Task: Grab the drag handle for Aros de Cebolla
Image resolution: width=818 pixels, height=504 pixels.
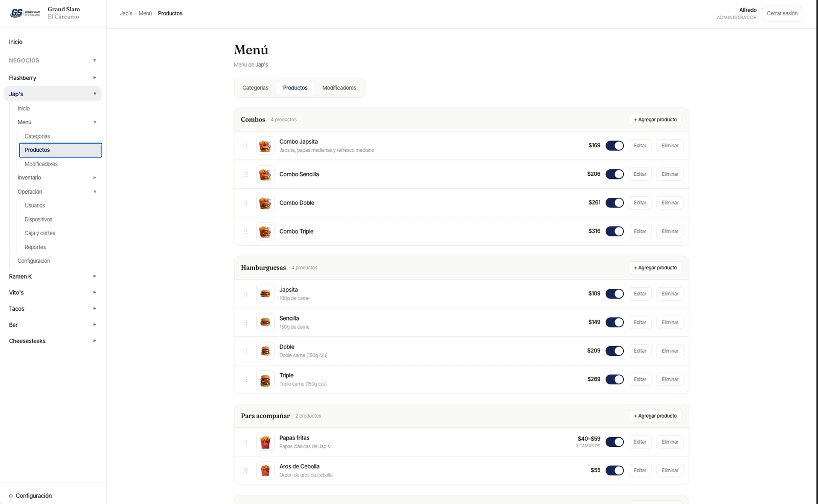Action: (245, 471)
